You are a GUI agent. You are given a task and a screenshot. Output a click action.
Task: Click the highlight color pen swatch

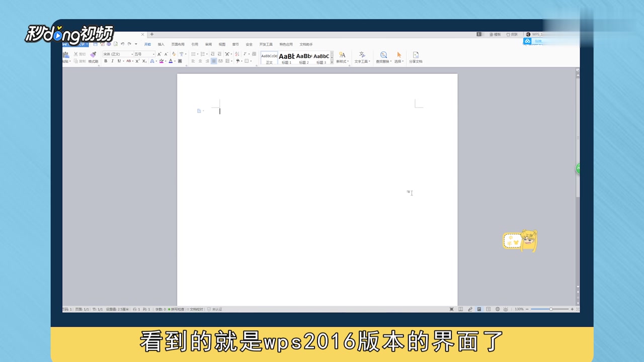pos(161,61)
